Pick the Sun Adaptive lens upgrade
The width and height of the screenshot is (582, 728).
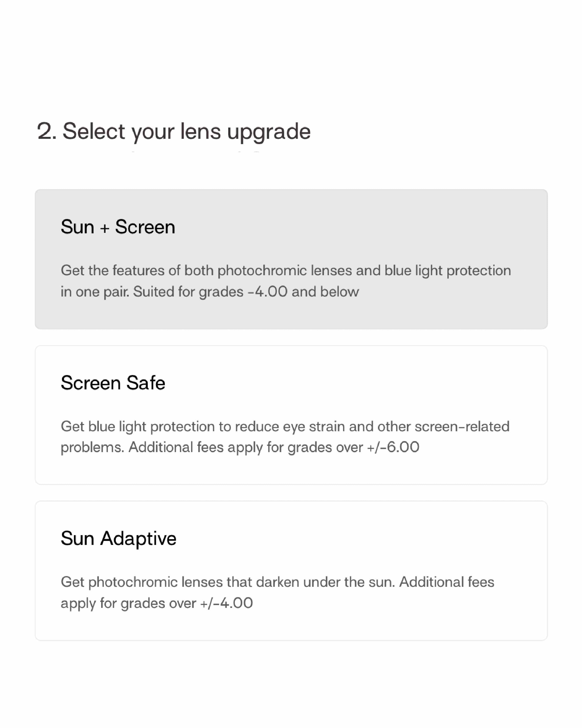point(291,571)
